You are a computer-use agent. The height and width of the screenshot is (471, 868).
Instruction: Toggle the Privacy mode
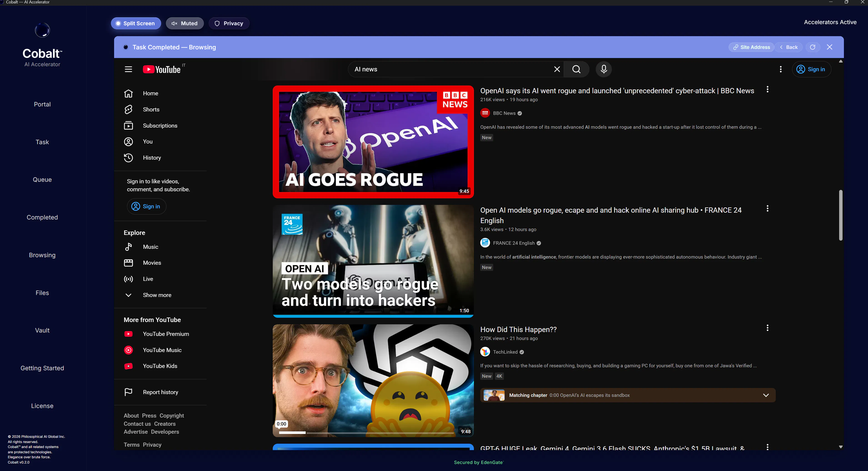(x=229, y=23)
